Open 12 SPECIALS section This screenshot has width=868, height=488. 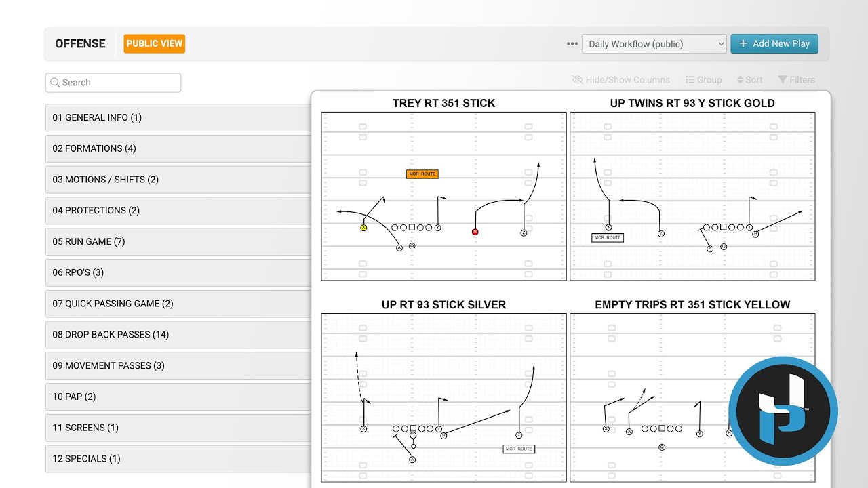click(x=178, y=459)
